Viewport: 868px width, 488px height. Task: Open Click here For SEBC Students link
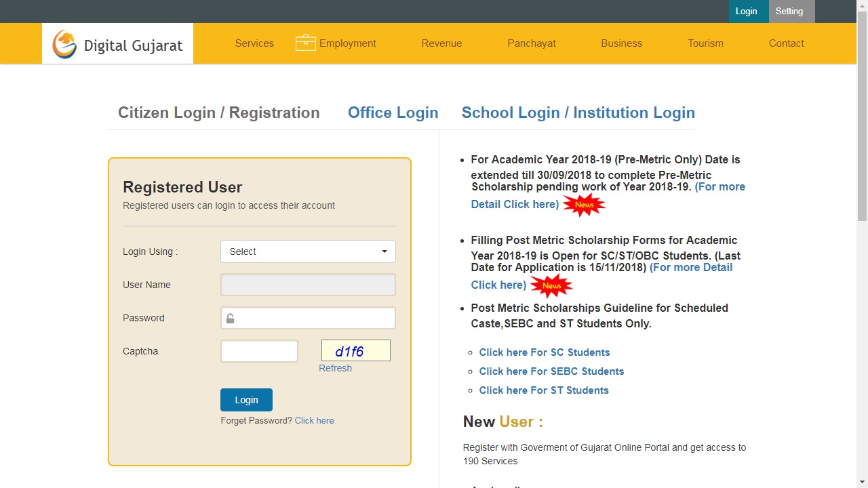click(x=551, y=371)
